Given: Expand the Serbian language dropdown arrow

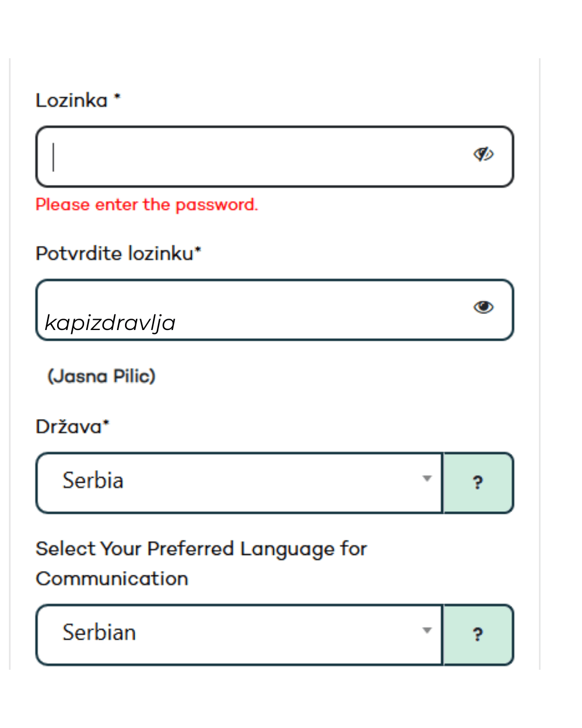Looking at the screenshot, I should 427,630.
